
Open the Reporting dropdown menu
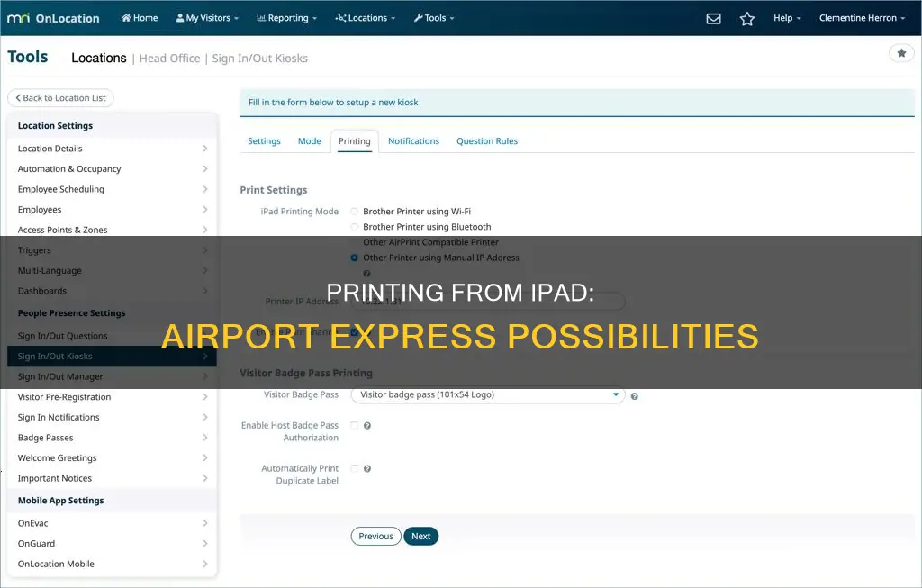coord(286,18)
